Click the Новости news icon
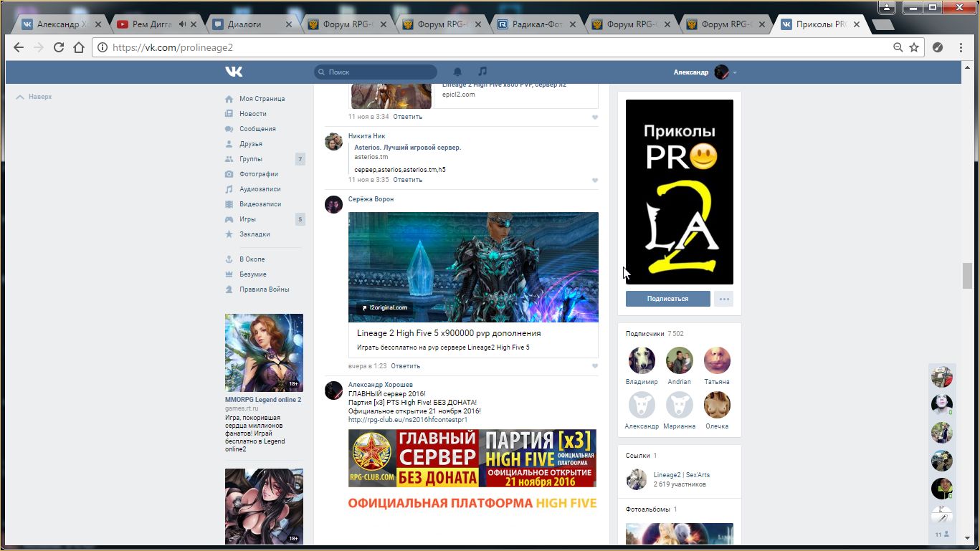This screenshot has height=551, width=980. [x=229, y=114]
